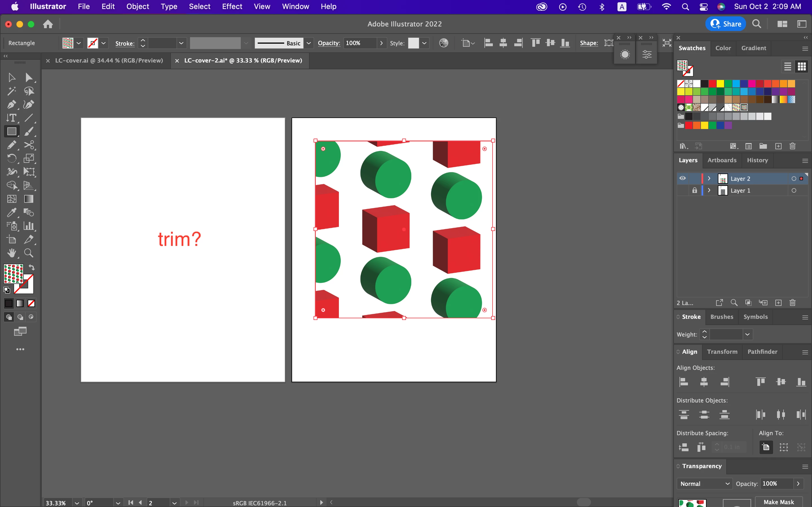The height and width of the screenshot is (507, 812).
Task: Switch swatches to list view
Action: (x=787, y=66)
